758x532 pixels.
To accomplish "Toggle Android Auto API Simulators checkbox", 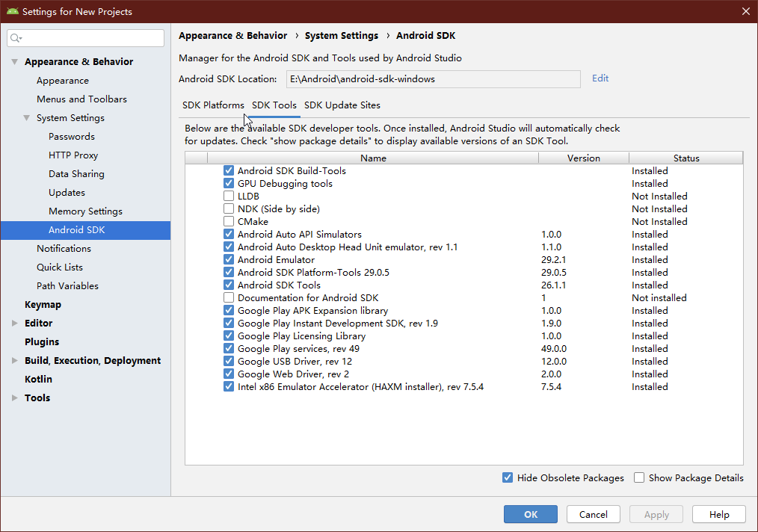I will (x=229, y=234).
